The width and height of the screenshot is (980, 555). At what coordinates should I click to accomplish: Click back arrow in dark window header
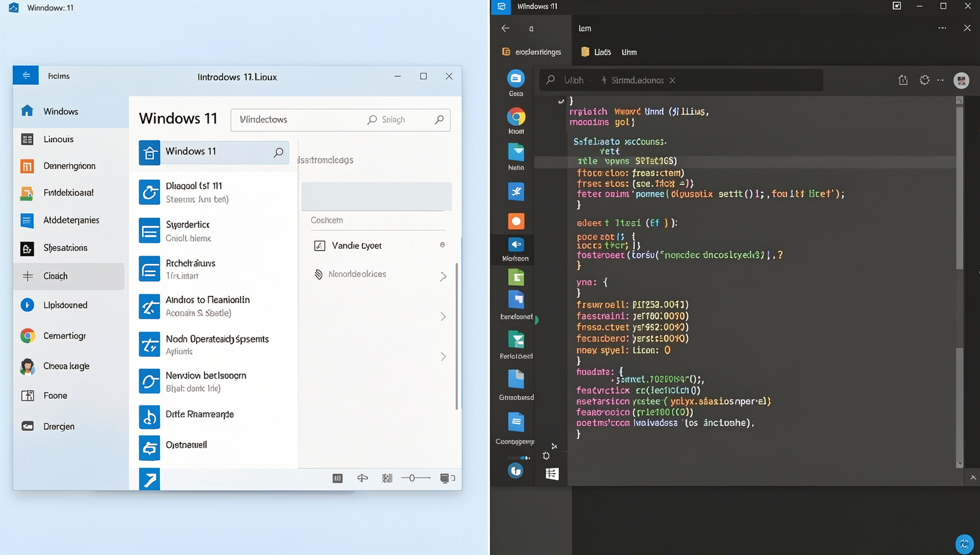tap(505, 28)
